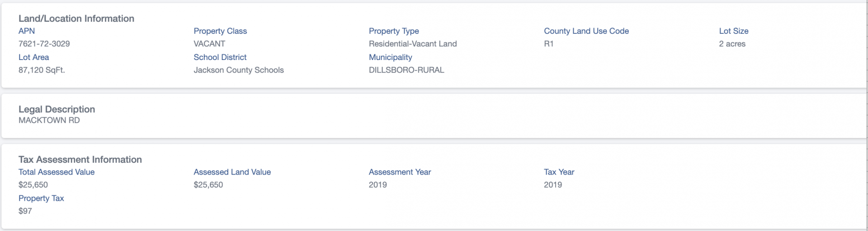This screenshot has height=231, width=868.
Task: Click the Property Tax label
Action: tap(41, 198)
